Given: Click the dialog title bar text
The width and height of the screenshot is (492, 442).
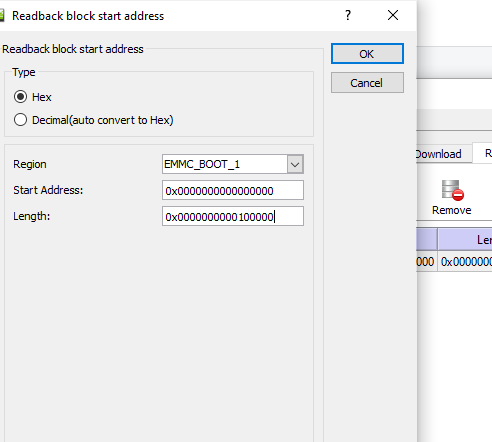Looking at the screenshot, I should pos(88,16).
